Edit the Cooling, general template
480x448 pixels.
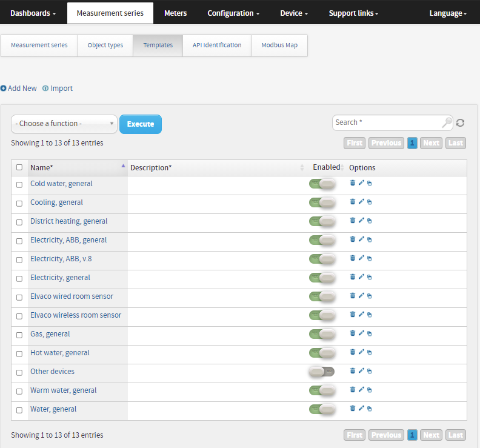coord(361,201)
